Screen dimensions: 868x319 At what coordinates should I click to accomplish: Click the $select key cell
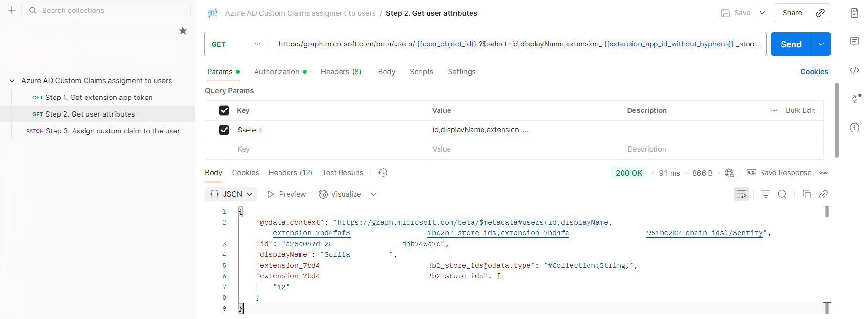coord(330,130)
